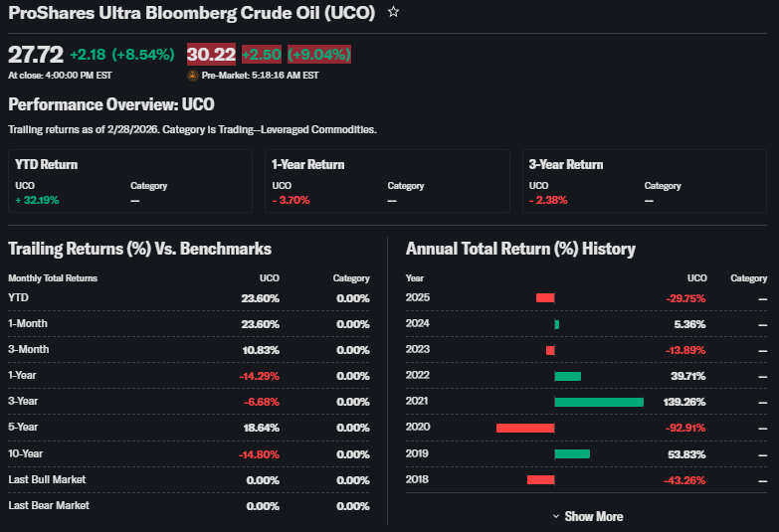Open the 1-Year Return card
779x532 pixels.
386,181
